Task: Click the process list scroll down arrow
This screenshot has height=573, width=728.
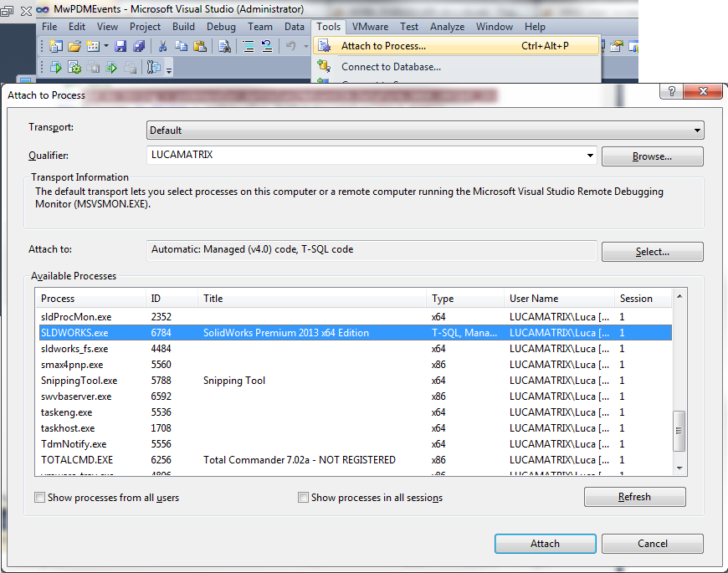Action: pos(679,468)
